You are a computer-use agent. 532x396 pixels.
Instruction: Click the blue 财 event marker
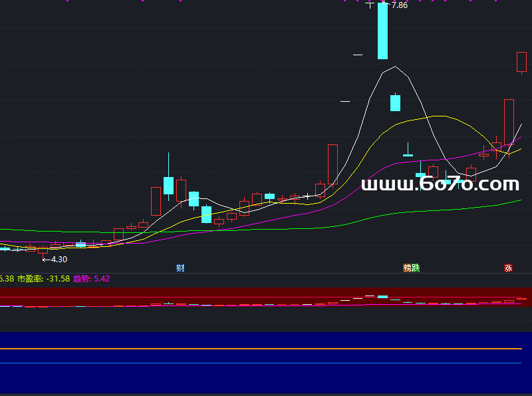click(180, 268)
